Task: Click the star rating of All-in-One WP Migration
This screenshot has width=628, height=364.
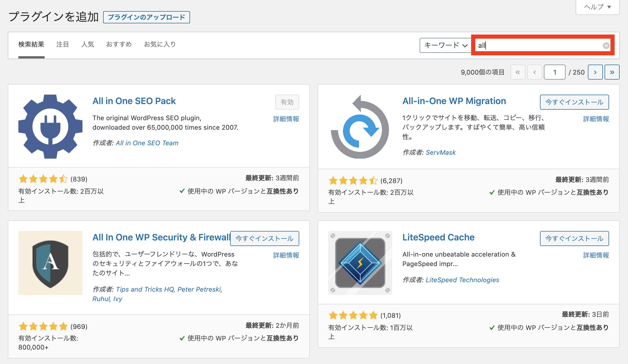Action: tap(353, 181)
